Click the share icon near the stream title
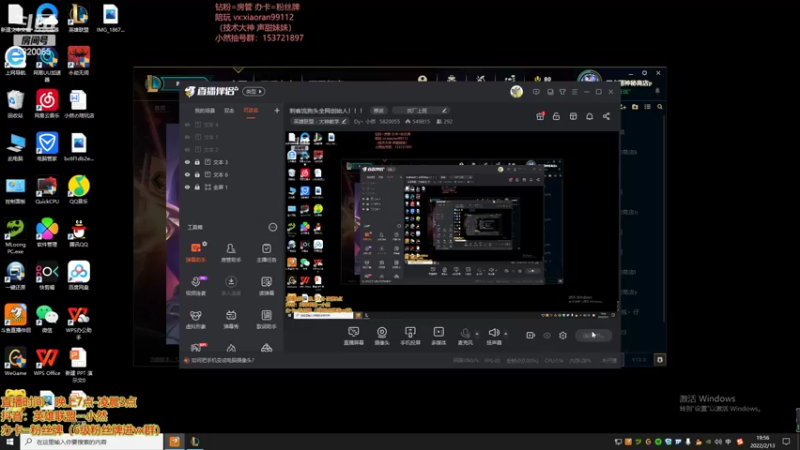The width and height of the screenshot is (800, 450). click(606, 116)
